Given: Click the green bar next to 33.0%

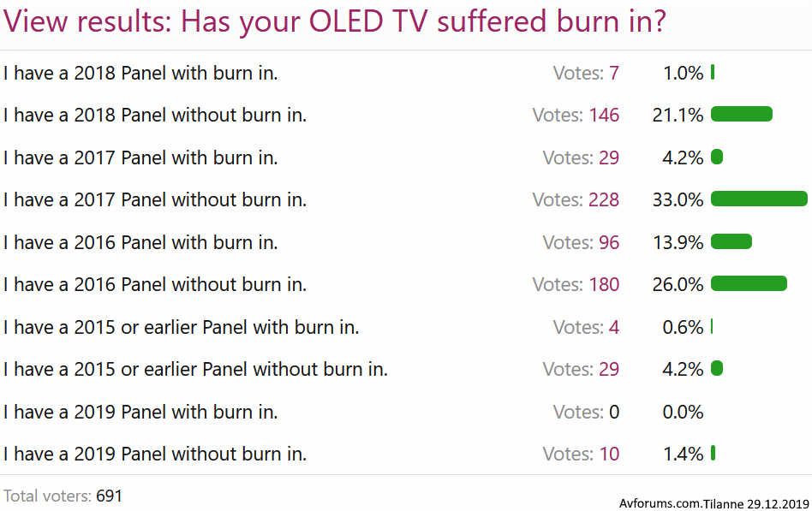Looking at the screenshot, I should tap(759, 199).
